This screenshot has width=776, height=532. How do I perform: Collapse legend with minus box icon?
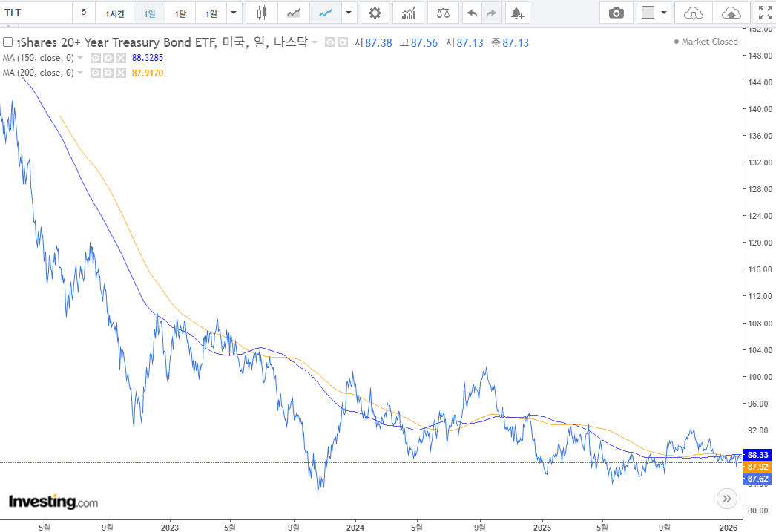tap(7, 42)
